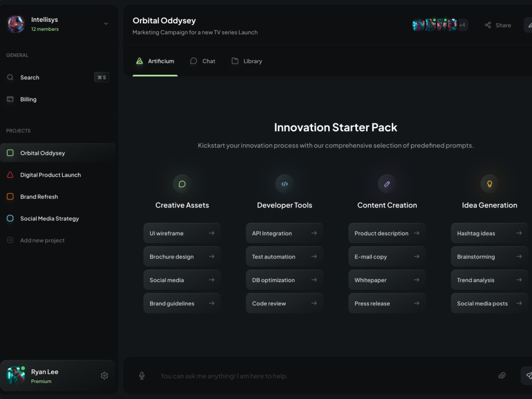Choose the DB optimization prompt

pos(285,280)
